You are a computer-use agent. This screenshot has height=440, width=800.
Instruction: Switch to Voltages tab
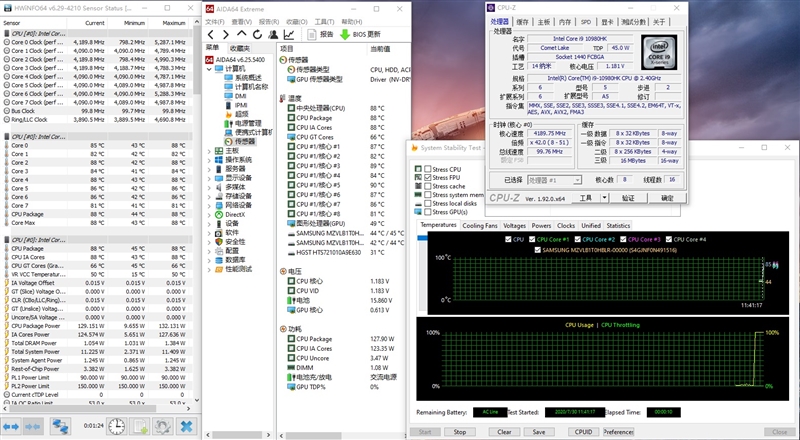click(514, 226)
